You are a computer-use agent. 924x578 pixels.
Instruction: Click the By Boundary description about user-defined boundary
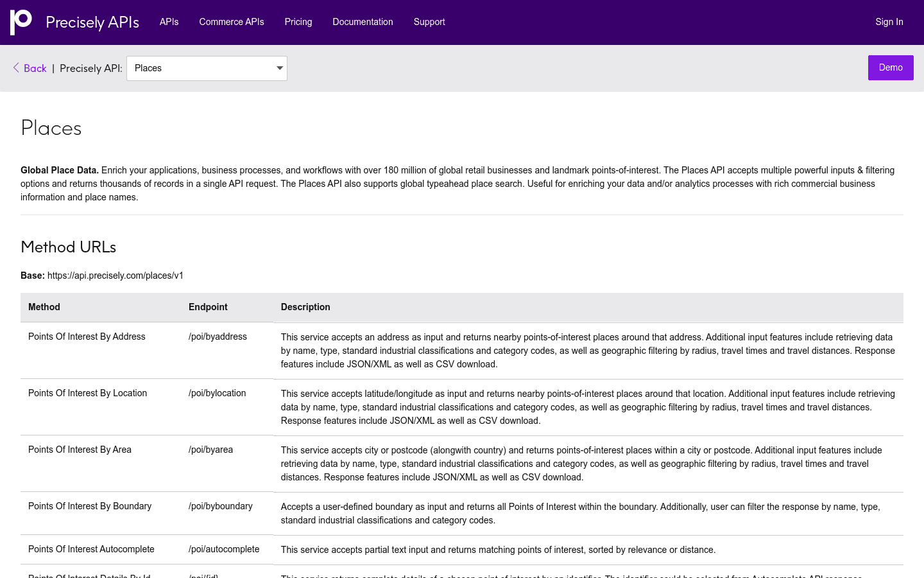coord(581,513)
